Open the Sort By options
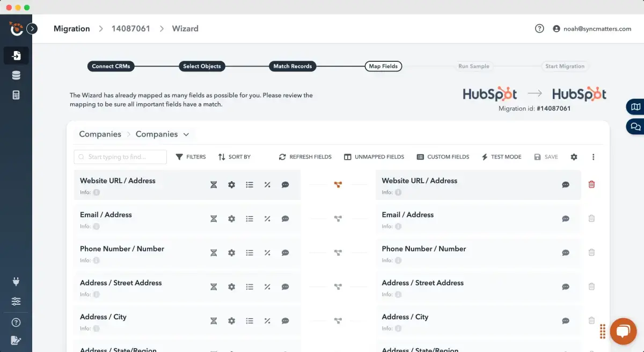 235,157
